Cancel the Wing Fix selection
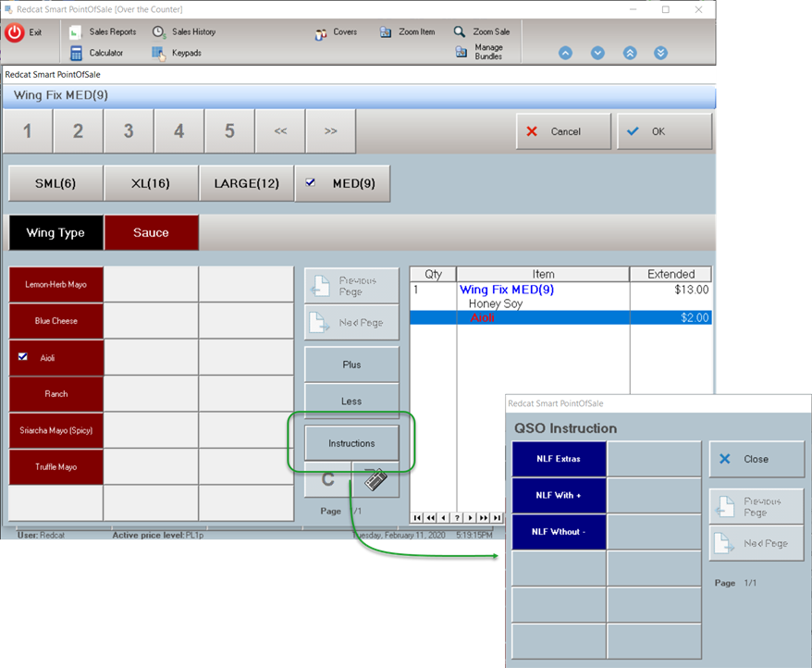Viewport: 812px width, 668px height. [563, 131]
